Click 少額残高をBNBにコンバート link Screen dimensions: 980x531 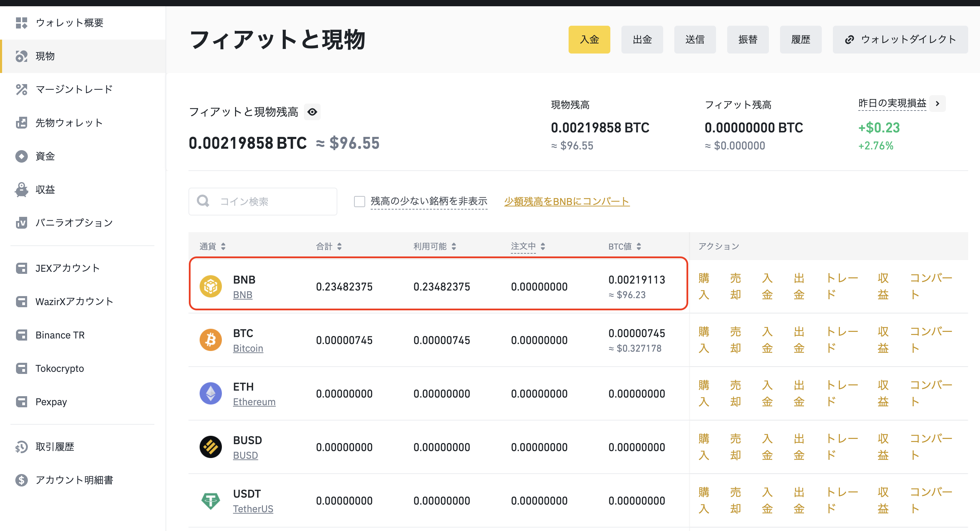click(567, 202)
